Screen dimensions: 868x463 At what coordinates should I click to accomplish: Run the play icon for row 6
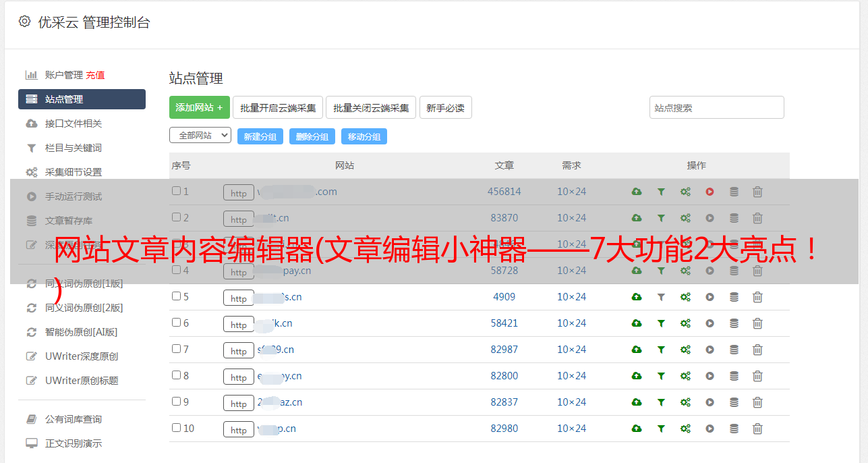click(710, 323)
